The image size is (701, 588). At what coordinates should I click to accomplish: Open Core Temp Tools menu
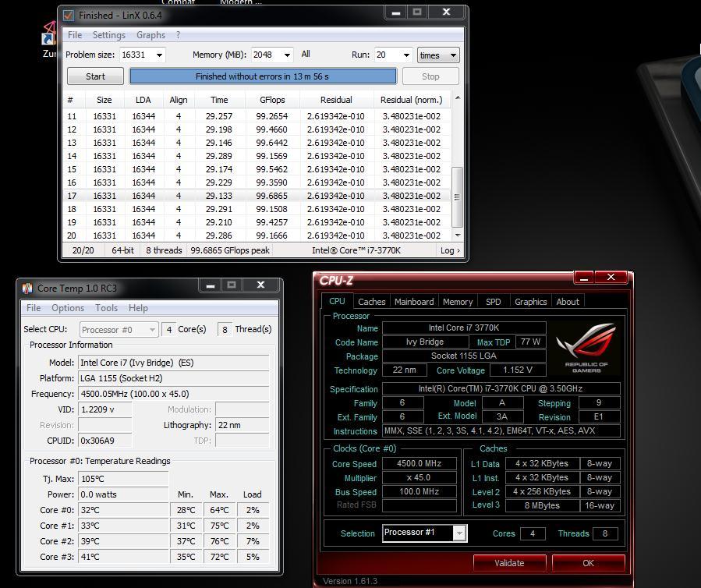(x=106, y=308)
